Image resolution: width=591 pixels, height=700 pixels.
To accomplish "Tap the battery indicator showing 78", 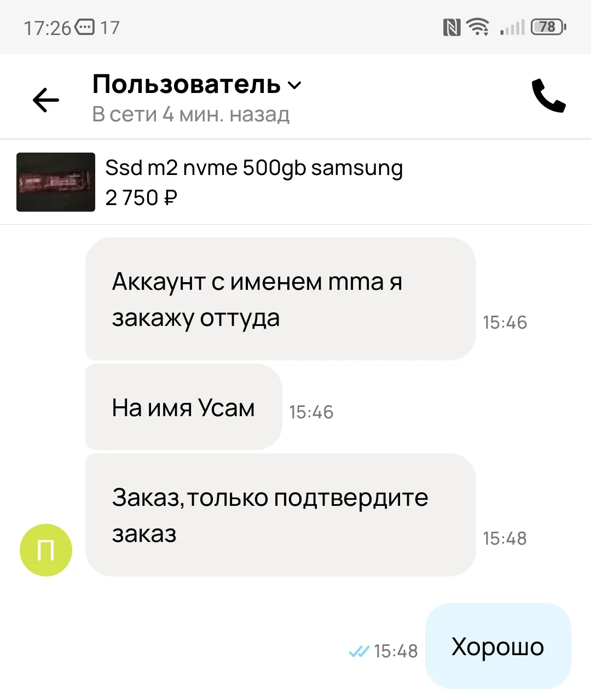I will 548,27.
